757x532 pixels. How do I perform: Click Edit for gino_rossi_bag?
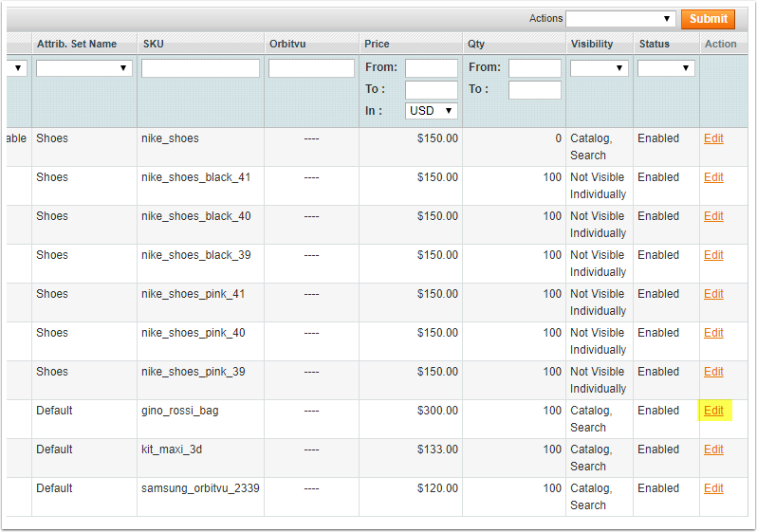coord(713,411)
